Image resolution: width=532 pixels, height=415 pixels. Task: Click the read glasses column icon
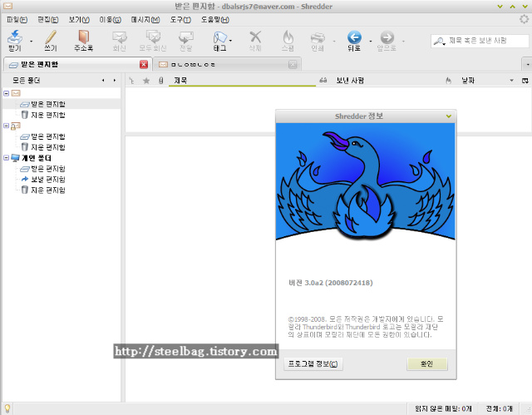coord(323,81)
